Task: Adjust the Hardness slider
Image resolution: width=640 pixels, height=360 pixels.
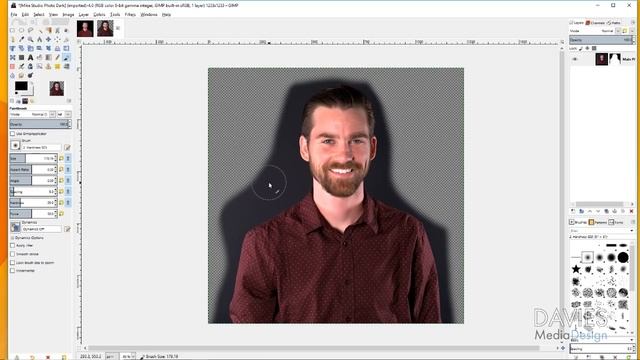Action: click(33, 202)
